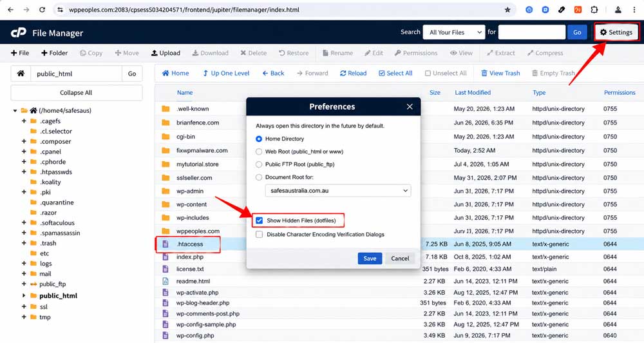Click Up One Level
644x343 pixels.
226,73
